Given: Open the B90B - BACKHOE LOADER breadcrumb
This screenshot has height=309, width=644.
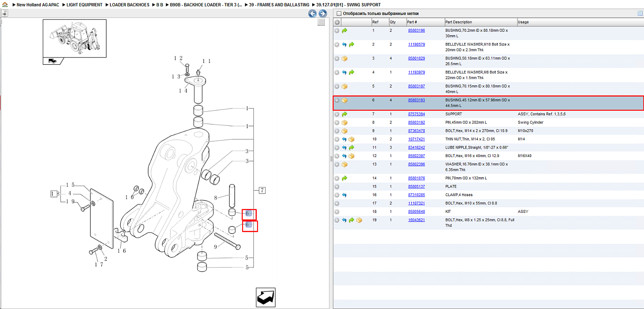Looking at the screenshot, I should click(x=206, y=5).
